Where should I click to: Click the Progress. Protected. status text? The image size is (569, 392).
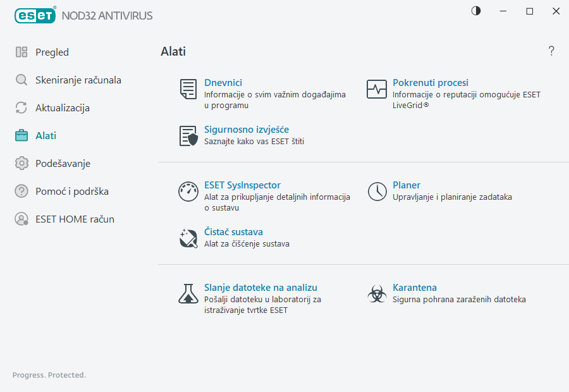(49, 375)
